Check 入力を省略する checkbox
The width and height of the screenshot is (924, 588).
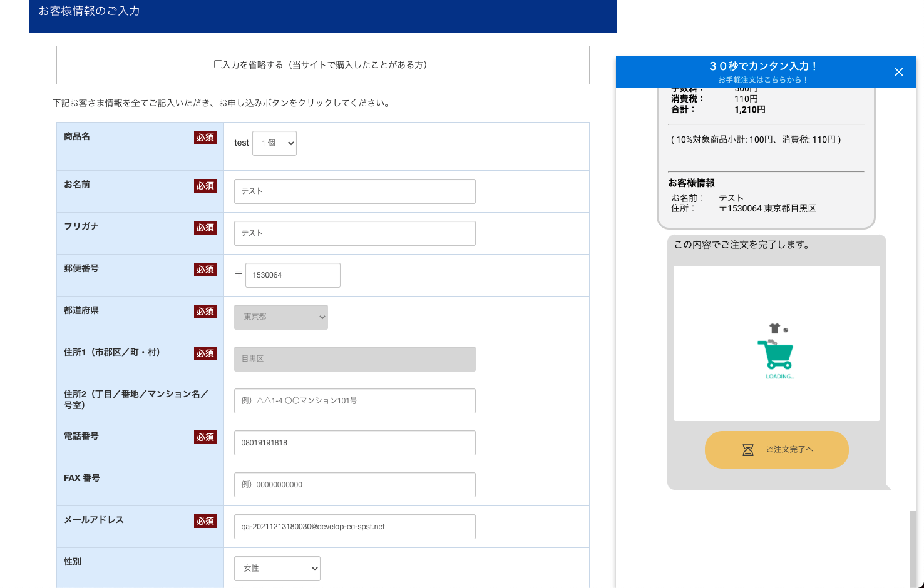click(218, 64)
